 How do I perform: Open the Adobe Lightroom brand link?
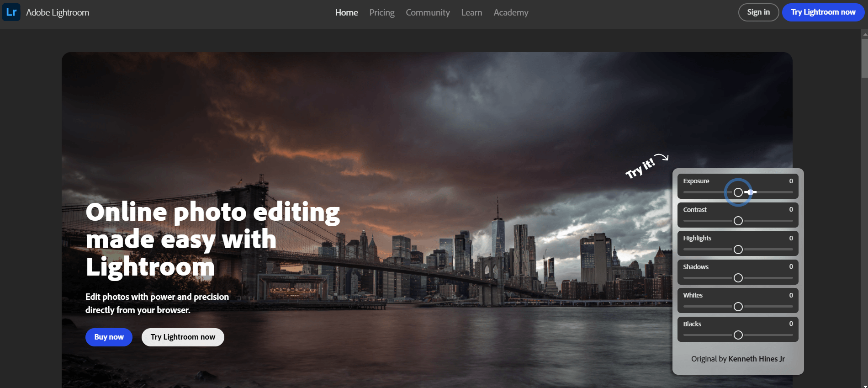click(x=58, y=12)
